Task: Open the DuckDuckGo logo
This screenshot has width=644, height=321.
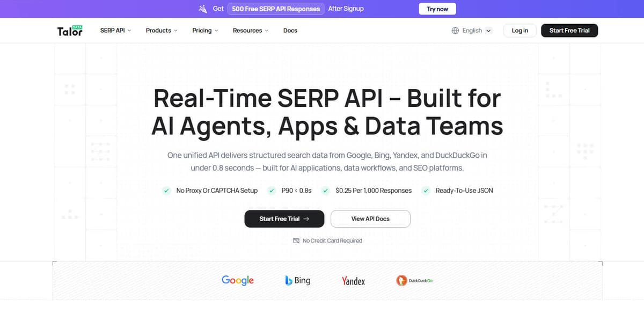Action: [414, 280]
